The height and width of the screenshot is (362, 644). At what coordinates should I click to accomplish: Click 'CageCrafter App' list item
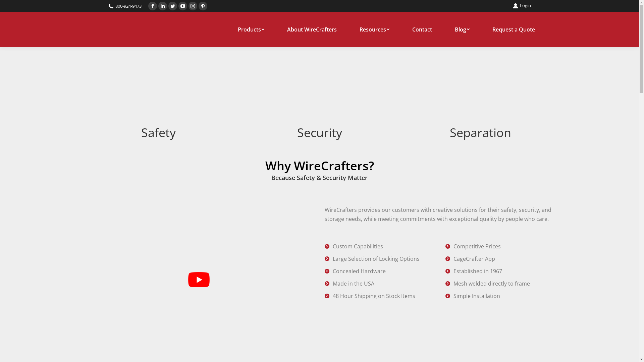(x=474, y=259)
